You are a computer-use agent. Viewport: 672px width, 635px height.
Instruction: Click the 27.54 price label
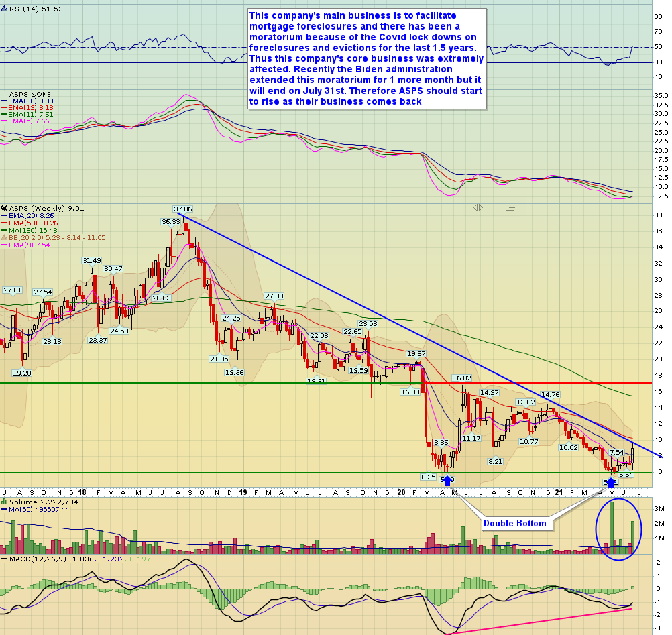[43, 292]
